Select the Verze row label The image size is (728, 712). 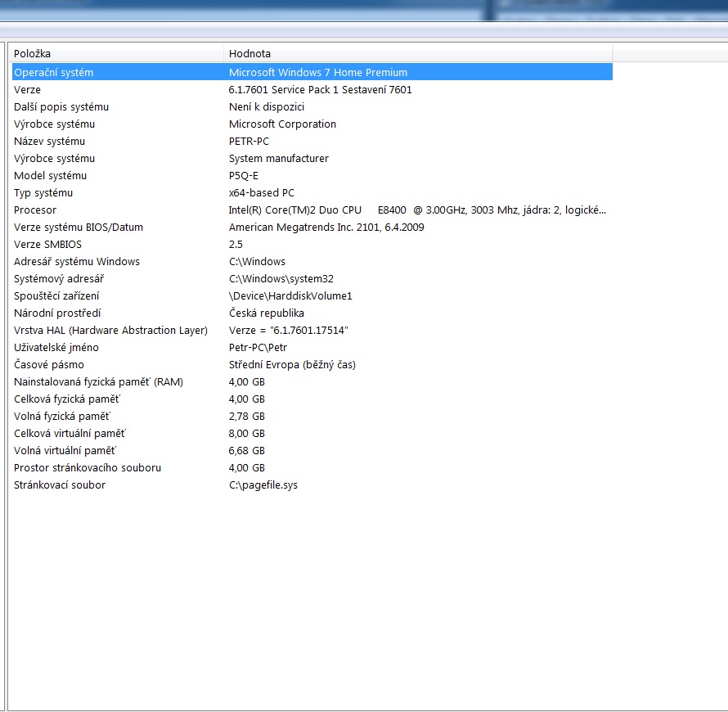[27, 90]
